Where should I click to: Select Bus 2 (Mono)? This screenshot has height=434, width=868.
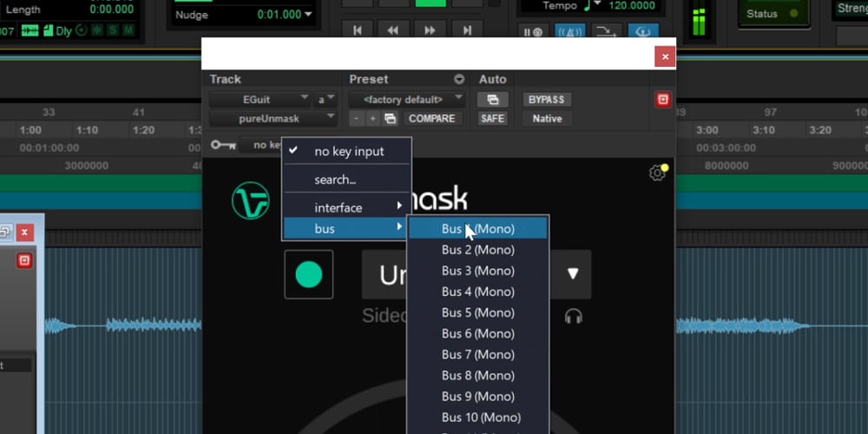pos(478,250)
